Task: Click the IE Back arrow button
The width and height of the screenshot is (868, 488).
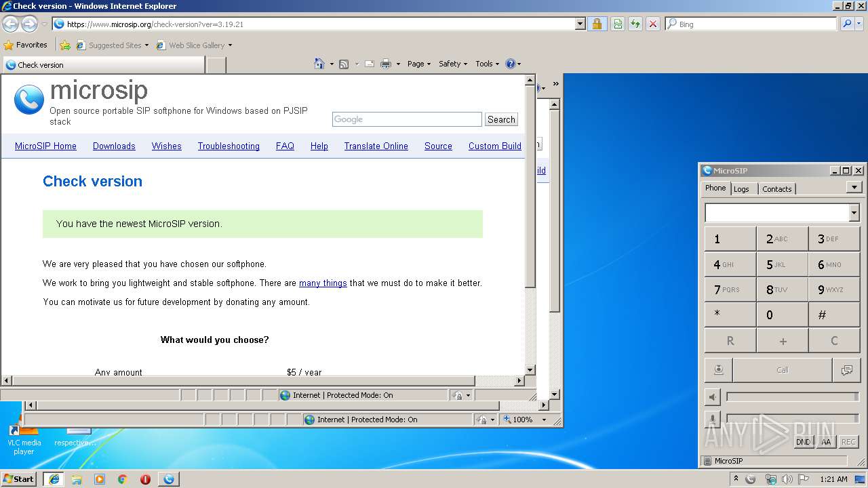Action: [x=11, y=24]
